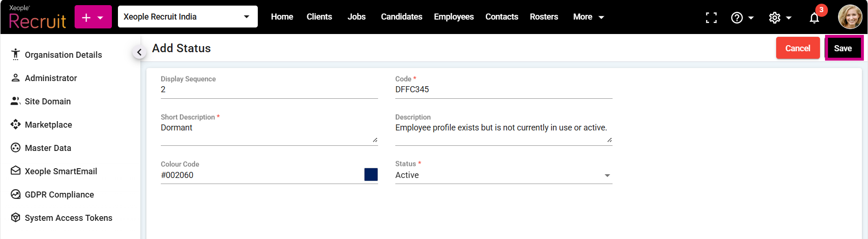Open Xeople SmartEmail settings

click(x=61, y=171)
